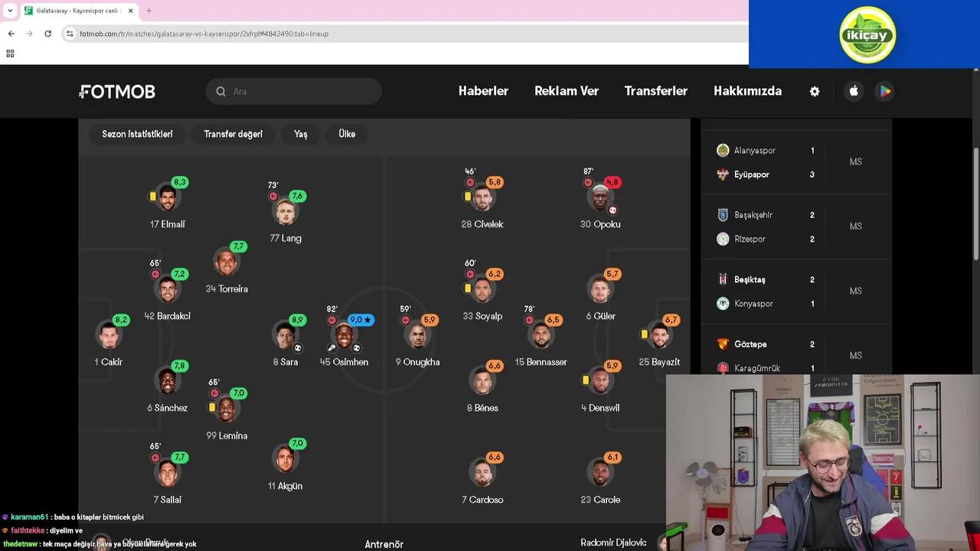Open the Reklam Ver menu
The image size is (980, 551).
pos(567,91)
